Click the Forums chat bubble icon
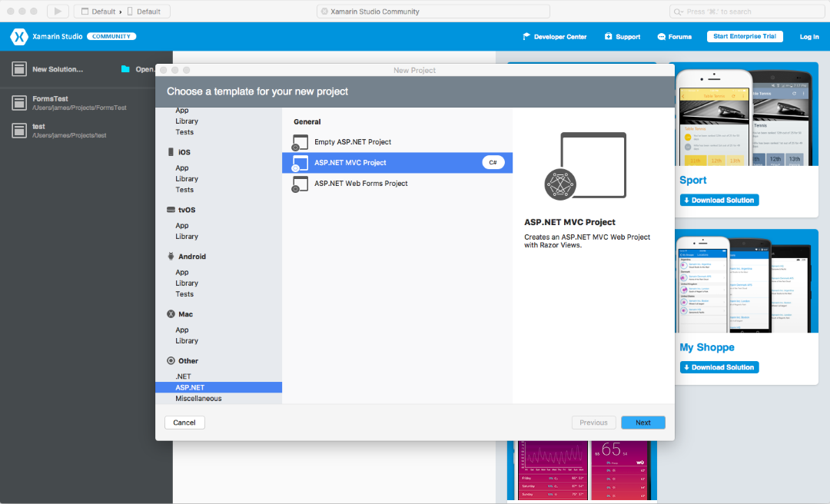The image size is (830, 504). click(662, 37)
